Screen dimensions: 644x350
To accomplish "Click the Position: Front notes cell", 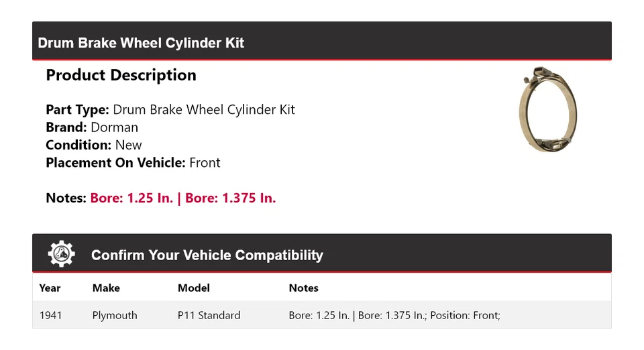I will pos(394,315).
